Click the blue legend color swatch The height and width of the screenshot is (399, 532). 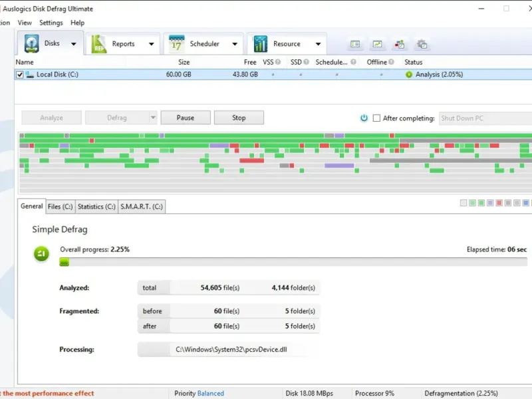(525, 203)
